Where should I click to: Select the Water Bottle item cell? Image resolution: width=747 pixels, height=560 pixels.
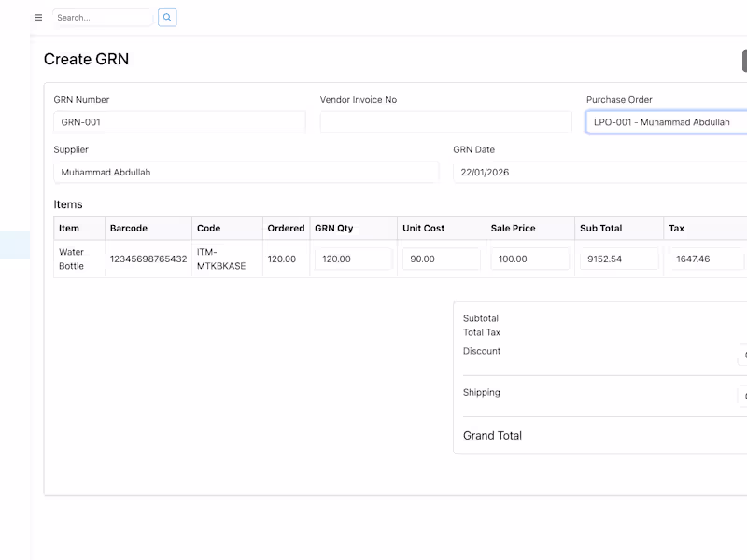(72, 259)
